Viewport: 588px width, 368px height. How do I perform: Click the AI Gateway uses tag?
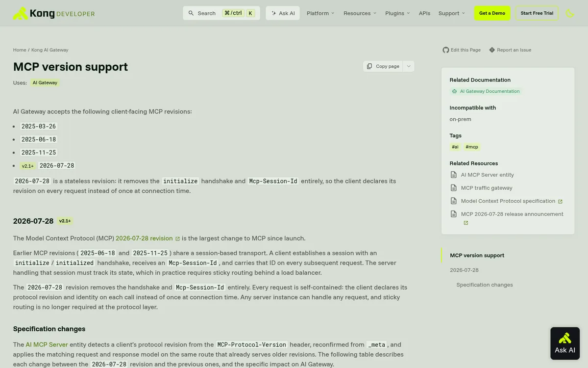(x=45, y=83)
